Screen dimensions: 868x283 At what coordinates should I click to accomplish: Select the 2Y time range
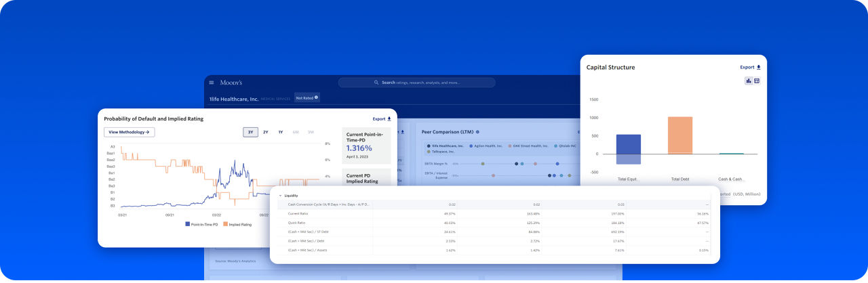click(266, 132)
